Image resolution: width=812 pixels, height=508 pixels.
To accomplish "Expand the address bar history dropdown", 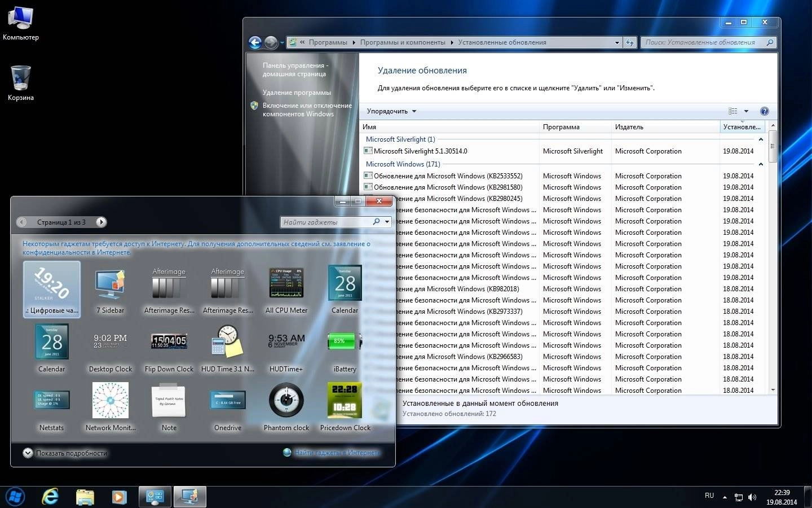I will [x=617, y=42].
